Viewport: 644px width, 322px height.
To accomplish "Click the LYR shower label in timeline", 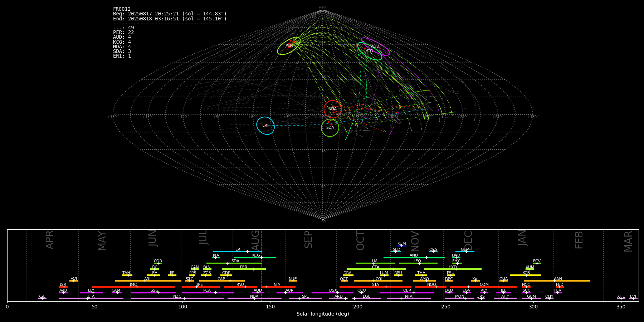I will 63,285.
